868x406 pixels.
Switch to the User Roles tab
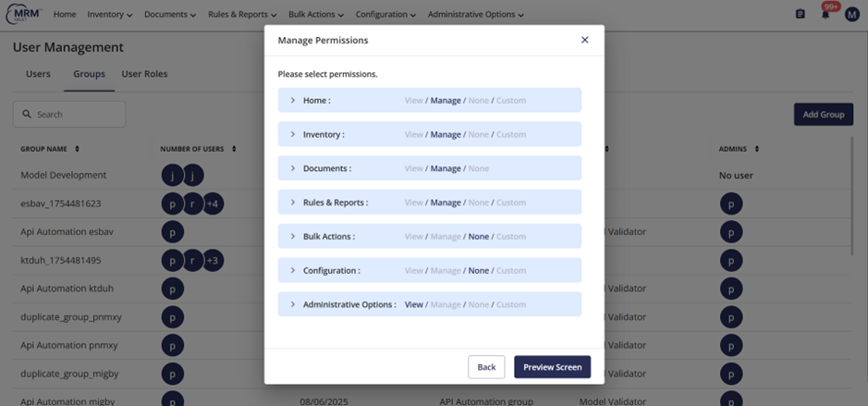[x=144, y=74]
